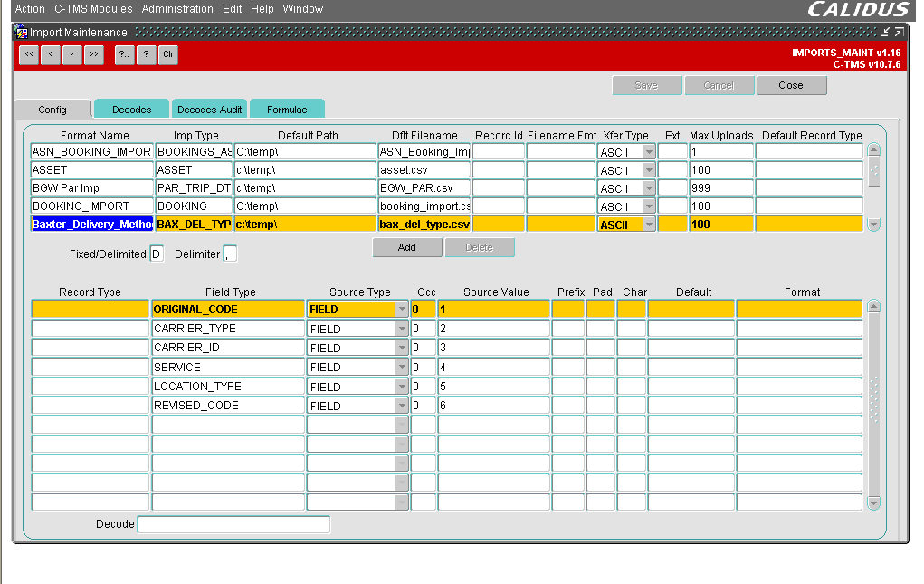Jump to last record with >> button

[94, 55]
